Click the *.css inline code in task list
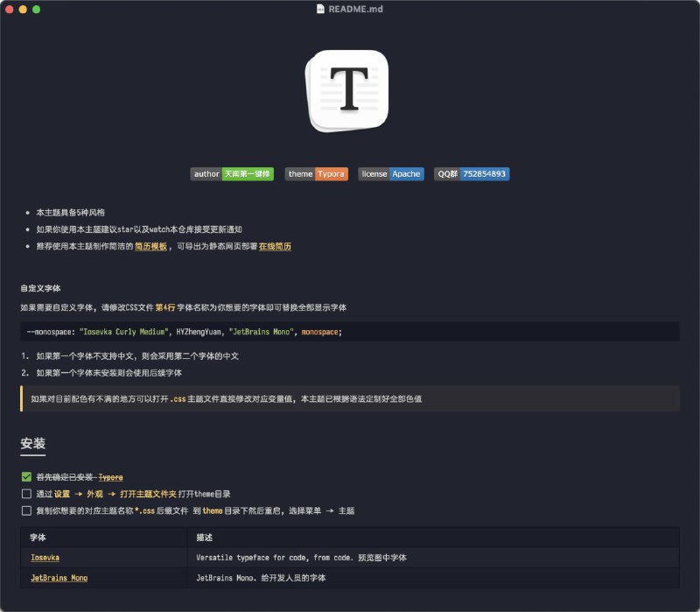The width and height of the screenshot is (700, 612). tap(144, 510)
